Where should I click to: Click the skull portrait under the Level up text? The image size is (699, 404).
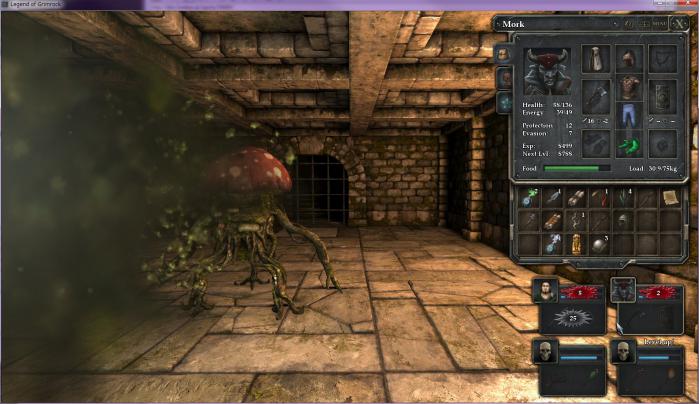click(x=623, y=352)
